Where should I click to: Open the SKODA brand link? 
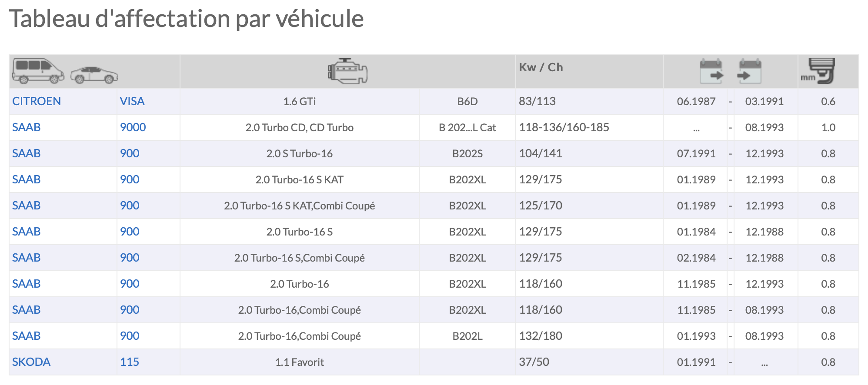[x=31, y=362]
